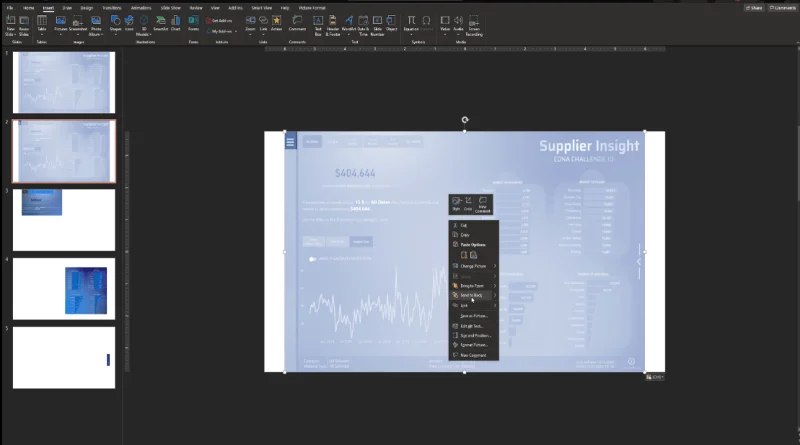The width and height of the screenshot is (800, 445).
Task: Open the Ctrl paste options dropdown
Action: click(x=655, y=377)
